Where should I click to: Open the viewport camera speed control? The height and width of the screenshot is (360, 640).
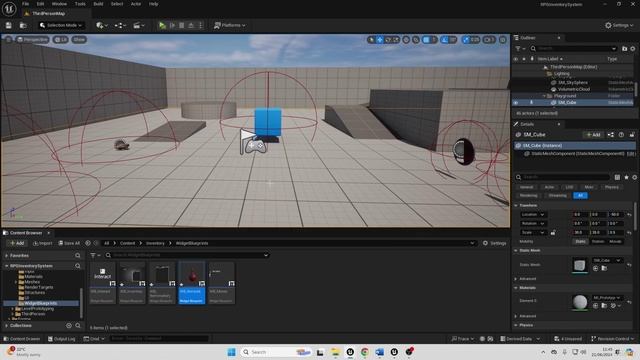click(x=489, y=40)
